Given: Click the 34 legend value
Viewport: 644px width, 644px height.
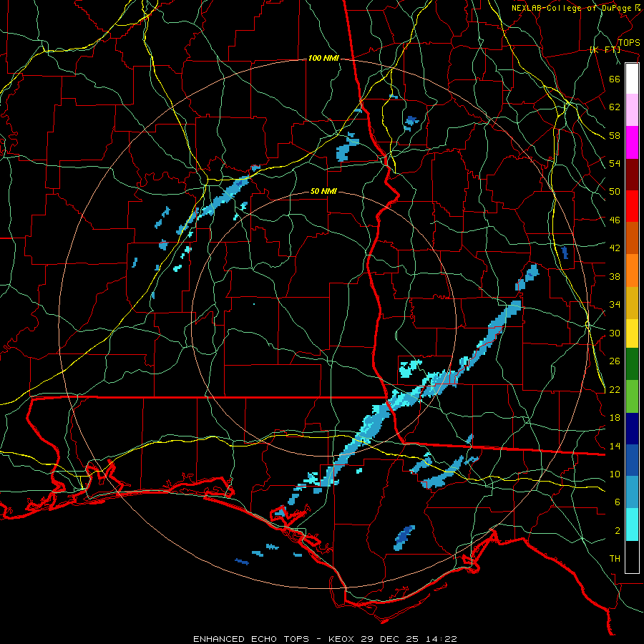Looking at the screenshot, I should coord(615,305).
